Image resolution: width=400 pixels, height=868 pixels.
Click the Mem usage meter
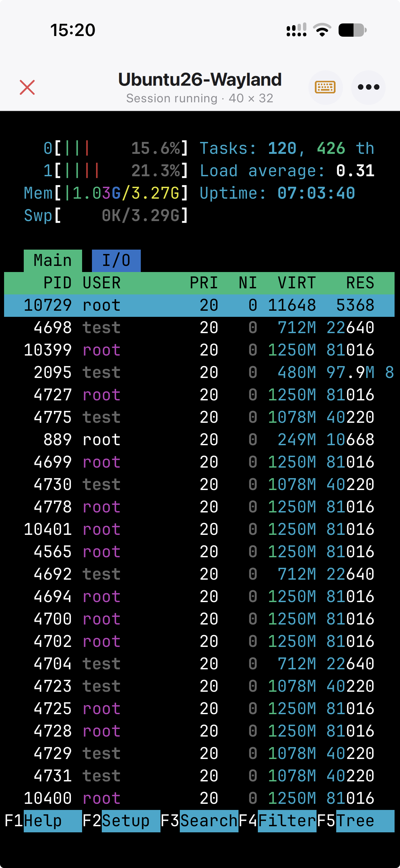point(106,193)
